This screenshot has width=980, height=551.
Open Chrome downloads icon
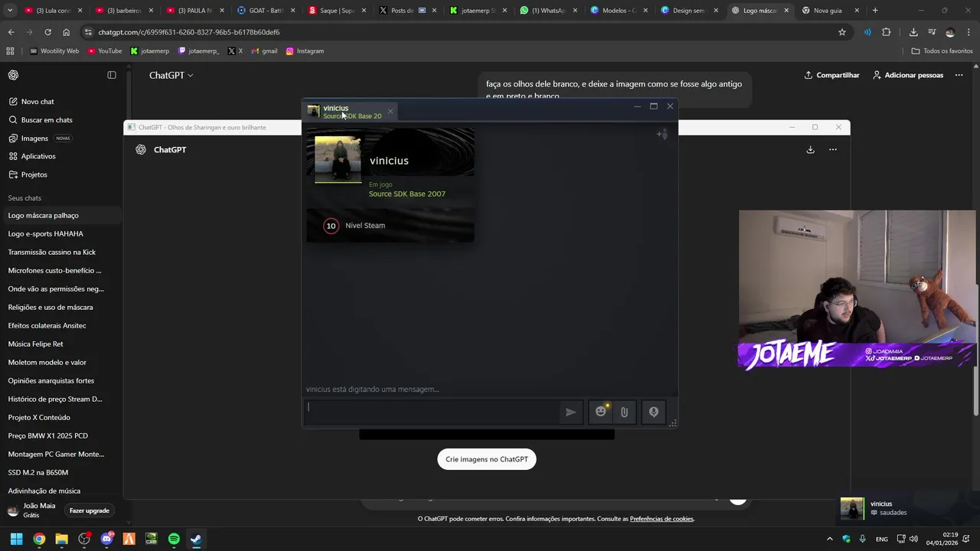pyautogui.click(x=913, y=32)
